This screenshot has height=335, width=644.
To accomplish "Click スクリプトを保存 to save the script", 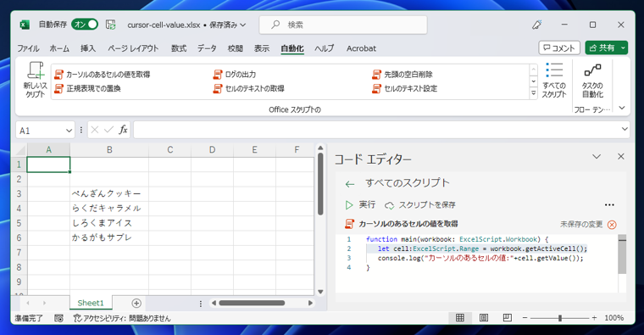I will [x=419, y=204].
